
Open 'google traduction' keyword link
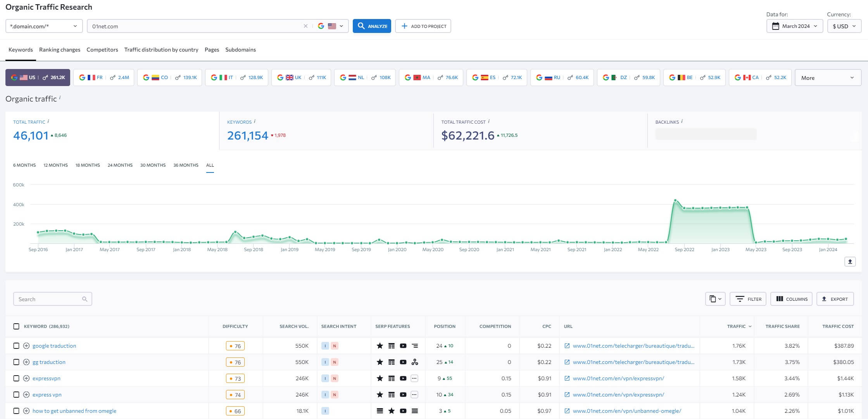coord(54,346)
